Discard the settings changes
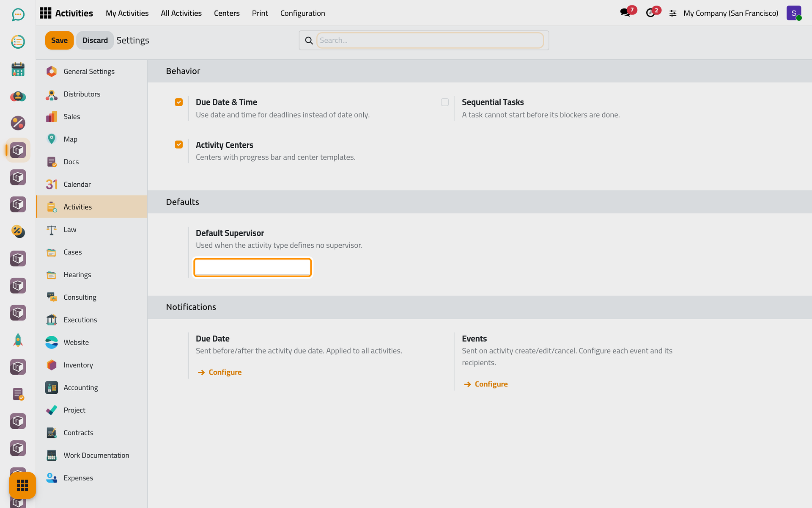The width and height of the screenshot is (812, 508). pos(95,40)
